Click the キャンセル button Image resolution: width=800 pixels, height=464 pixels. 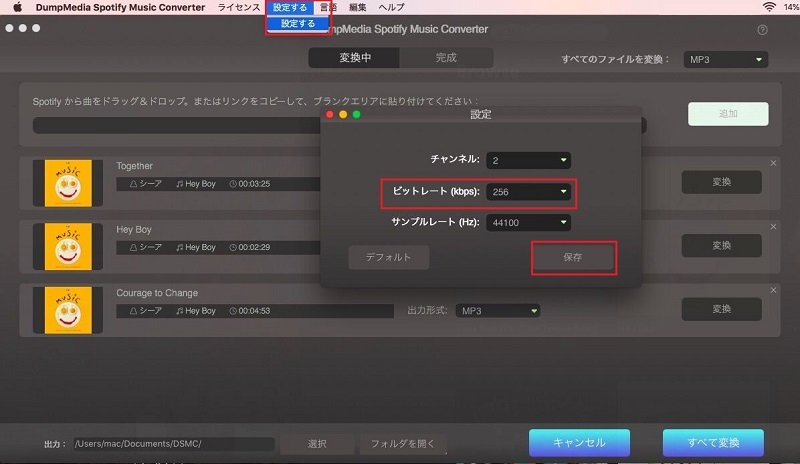tap(579, 443)
